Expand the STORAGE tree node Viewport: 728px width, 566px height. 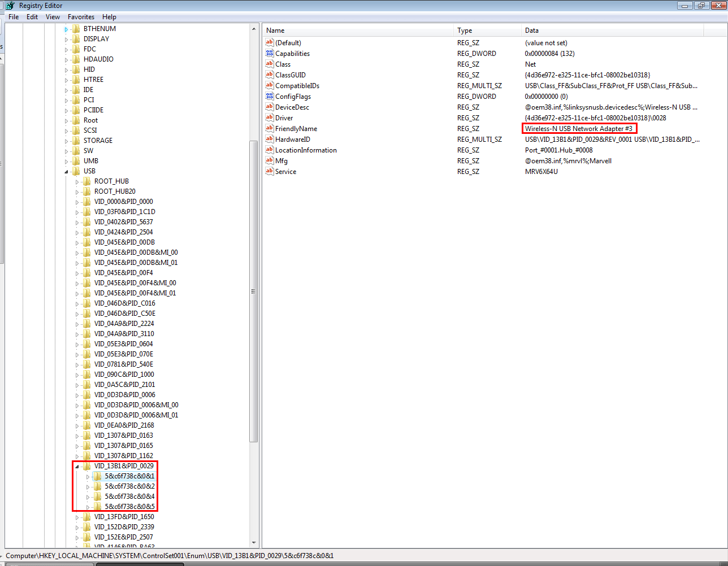click(66, 140)
